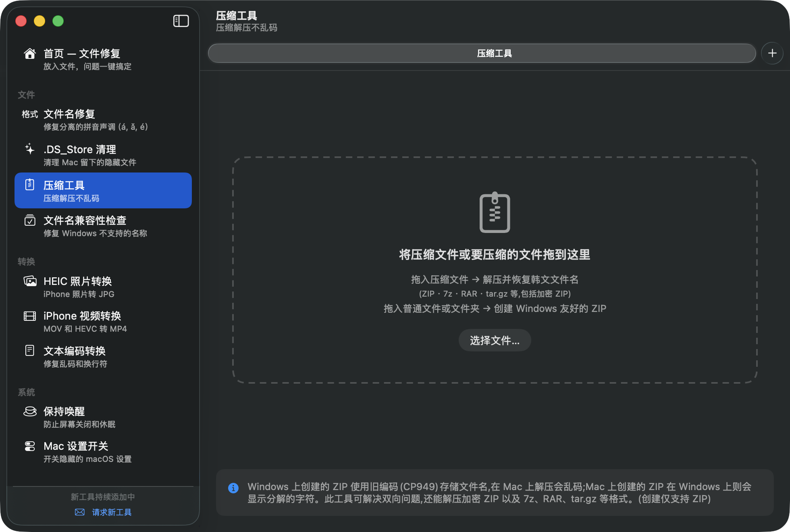Screen dimensions: 790x532
Task: Open Mac 设置开关 toggle icon
Action: [x=30, y=446]
